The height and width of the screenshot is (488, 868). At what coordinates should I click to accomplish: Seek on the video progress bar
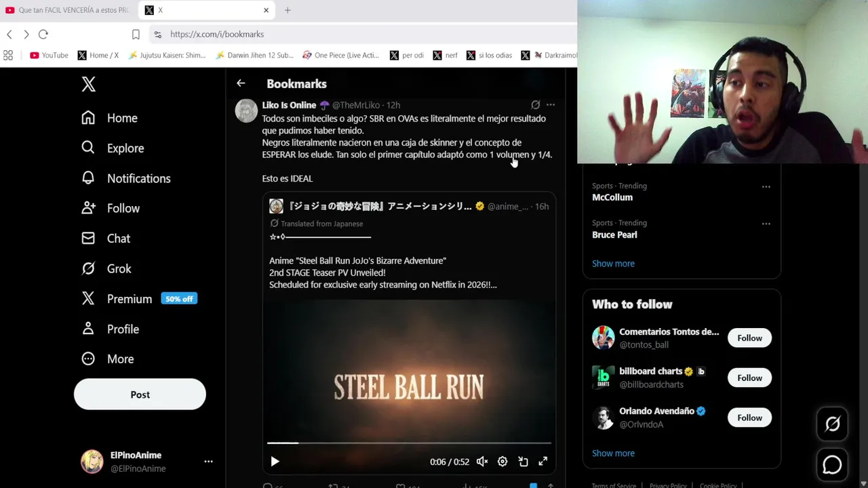coord(409,443)
